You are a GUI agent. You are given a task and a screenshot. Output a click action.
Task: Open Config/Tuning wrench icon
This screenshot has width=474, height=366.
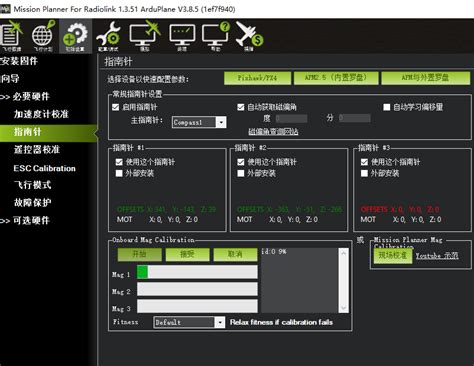pos(108,36)
